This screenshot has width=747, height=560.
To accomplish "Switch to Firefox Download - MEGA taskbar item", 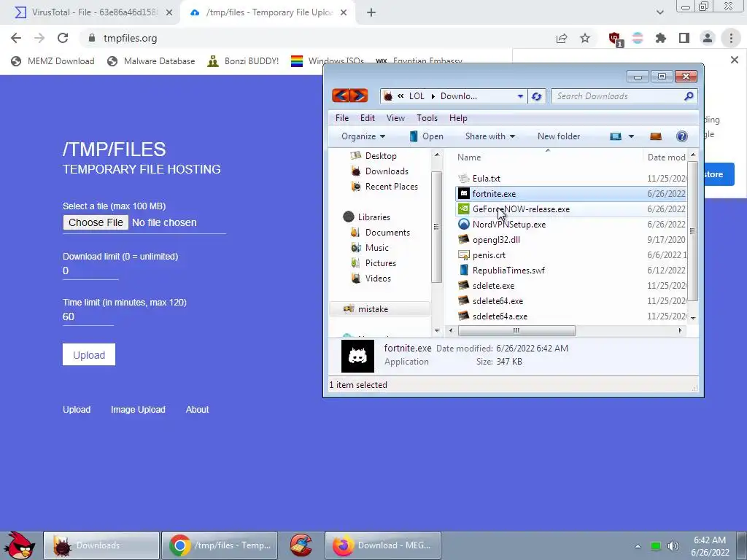I will pos(382,545).
